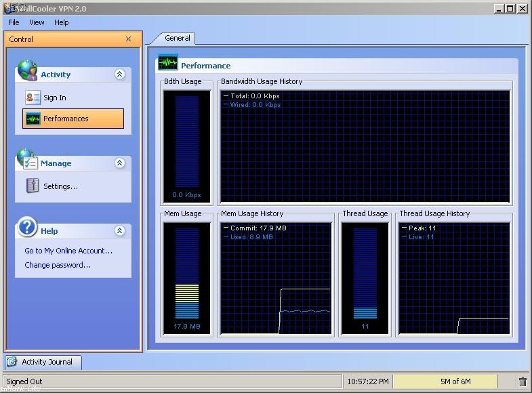Collapse the Help section chevron
Image resolution: width=532 pixels, height=393 pixels.
pyautogui.click(x=119, y=231)
